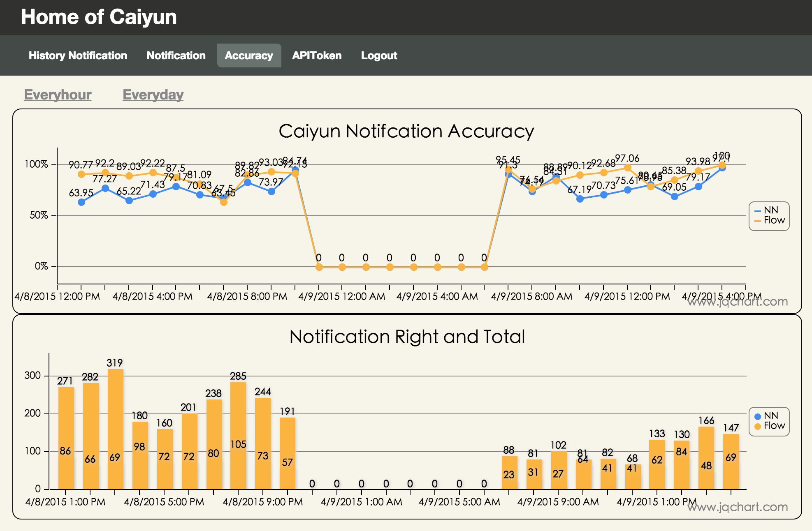The image size is (812, 531).
Task: Click the 4/9/2015 12:00 AM axis label
Action: 342,296
